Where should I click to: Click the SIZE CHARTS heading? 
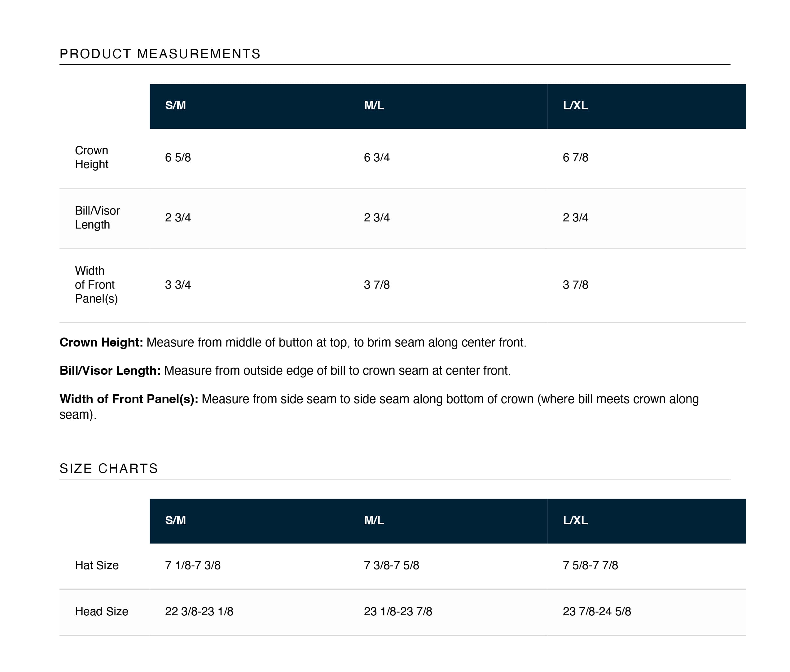pyautogui.click(x=109, y=468)
